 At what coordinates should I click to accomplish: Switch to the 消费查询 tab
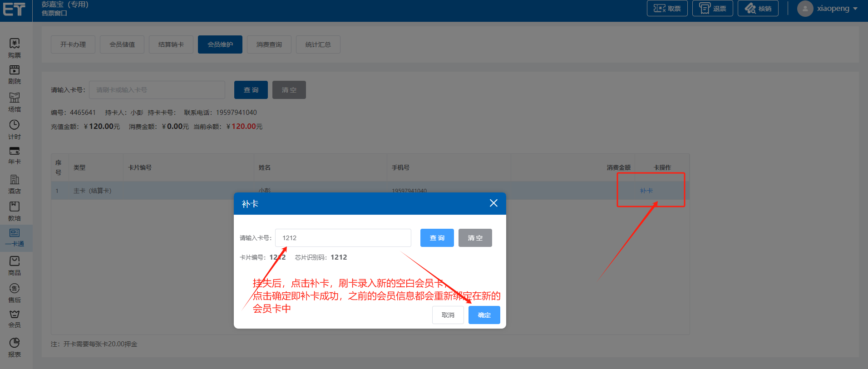point(269,44)
